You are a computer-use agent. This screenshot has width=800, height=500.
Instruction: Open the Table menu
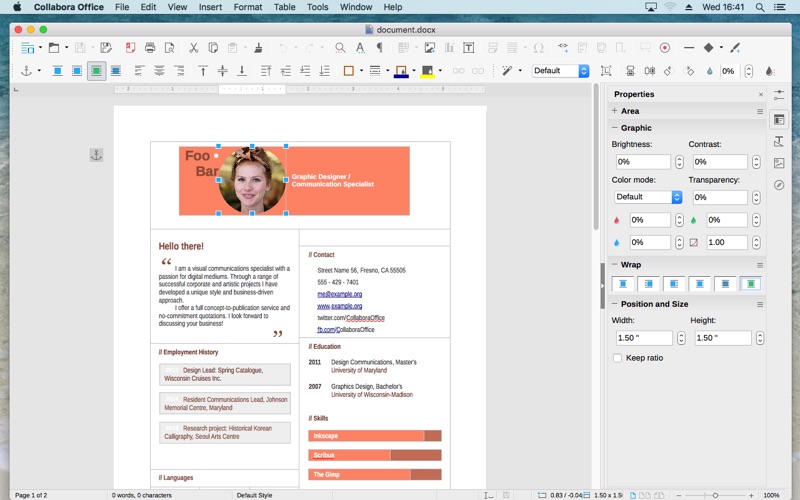284,7
